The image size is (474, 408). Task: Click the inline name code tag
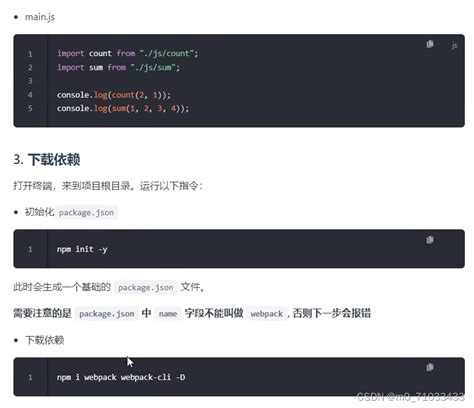tap(168, 314)
